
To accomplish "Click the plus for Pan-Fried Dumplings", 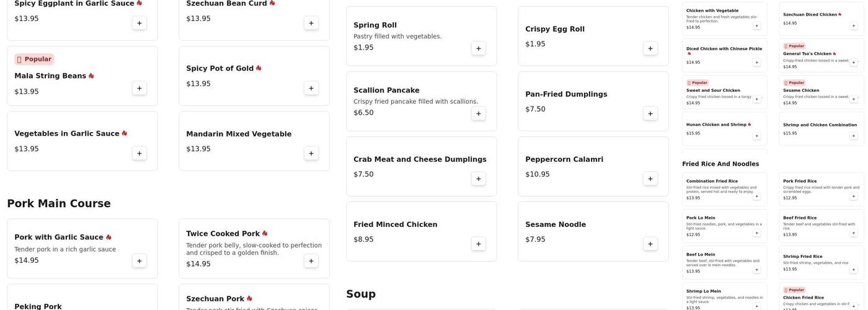I will pyautogui.click(x=650, y=113).
